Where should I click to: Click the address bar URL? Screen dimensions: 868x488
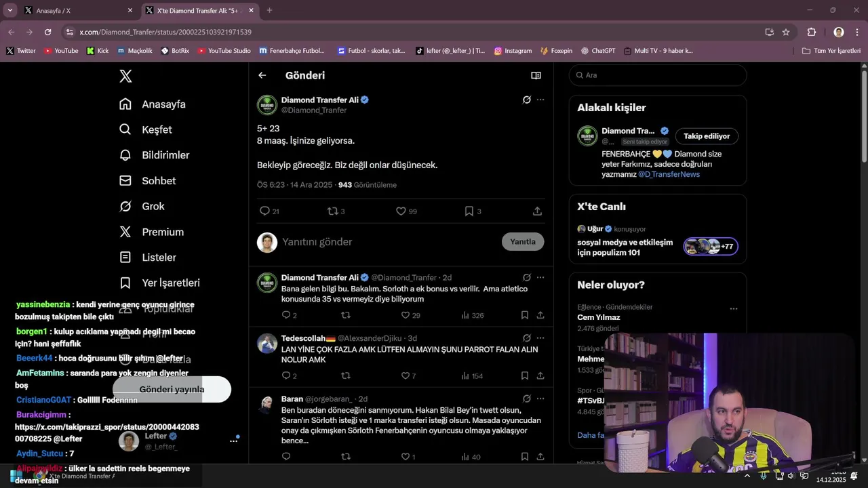pyautogui.click(x=165, y=32)
